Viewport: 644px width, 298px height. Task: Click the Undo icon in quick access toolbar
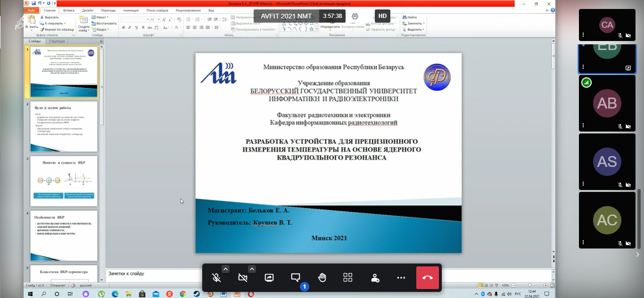tap(41, 3)
